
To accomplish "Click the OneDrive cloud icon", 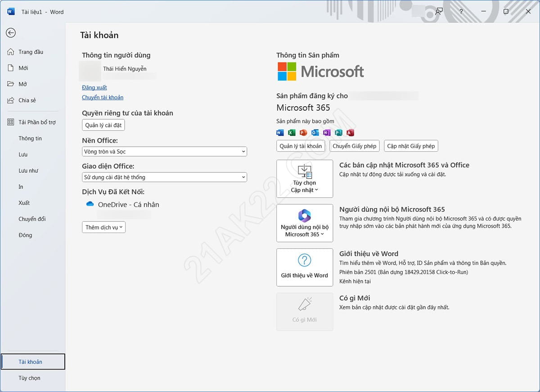I will 90,204.
